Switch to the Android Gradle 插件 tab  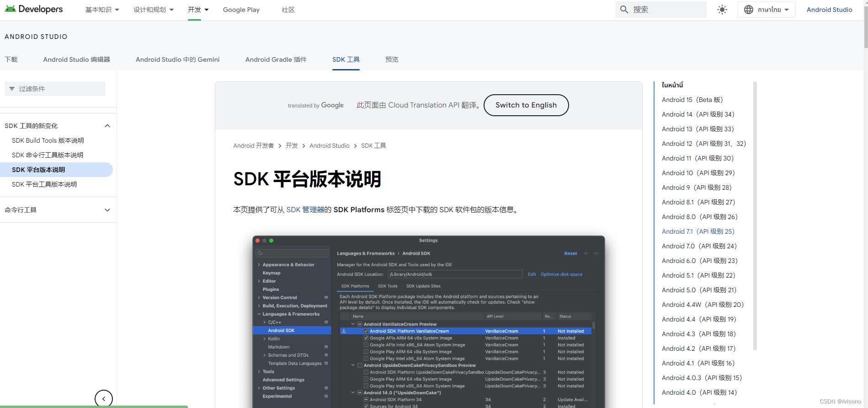[x=276, y=59]
